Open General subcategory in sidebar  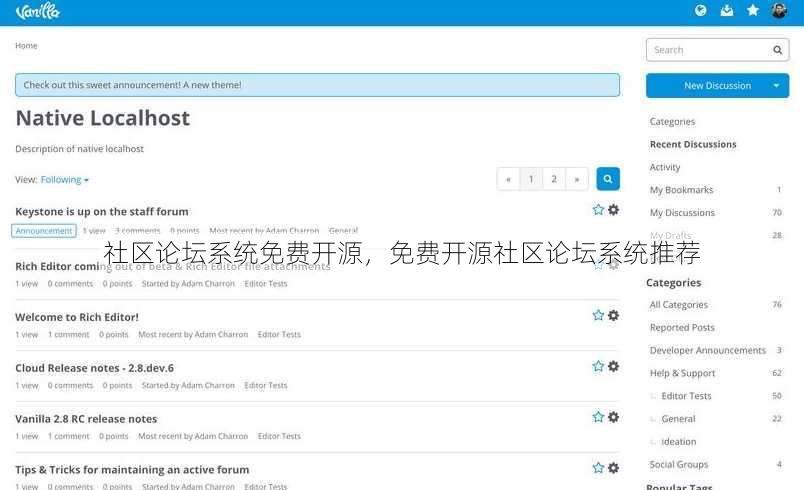(x=678, y=419)
